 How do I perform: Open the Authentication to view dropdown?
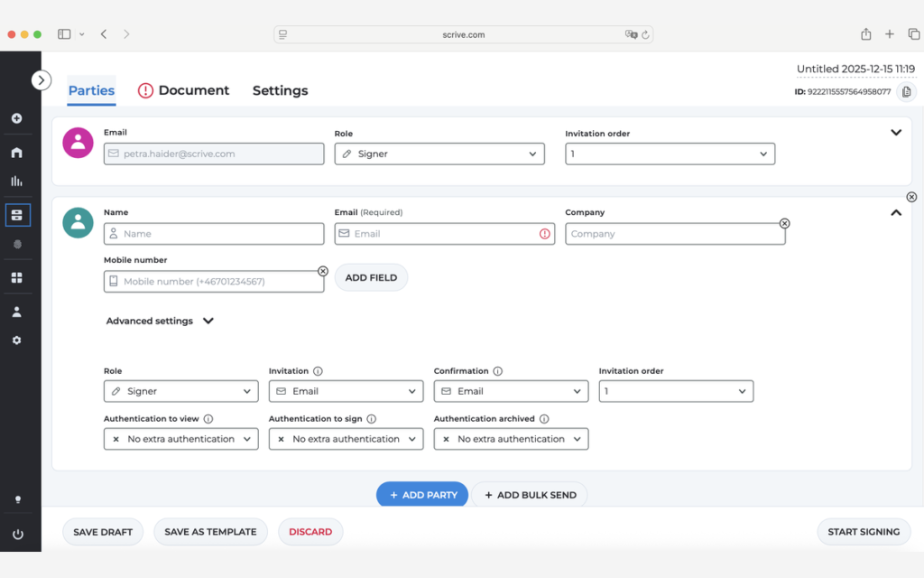[x=180, y=439]
